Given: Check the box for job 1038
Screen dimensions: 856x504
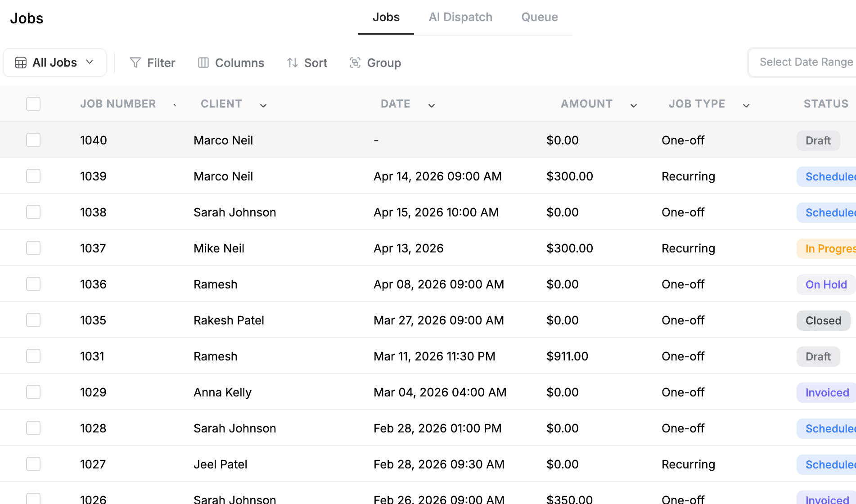Looking at the screenshot, I should click(33, 212).
